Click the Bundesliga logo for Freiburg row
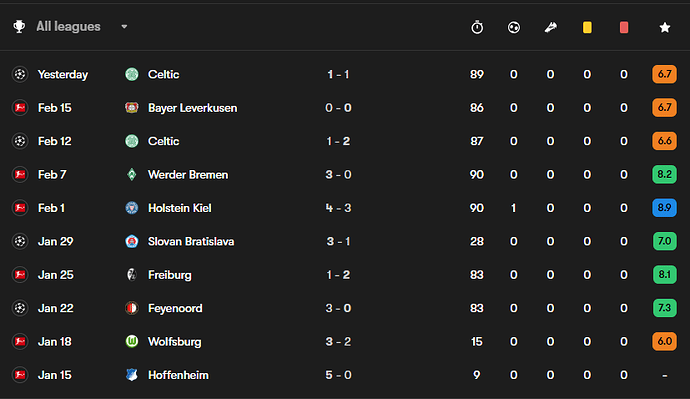 click(x=20, y=275)
